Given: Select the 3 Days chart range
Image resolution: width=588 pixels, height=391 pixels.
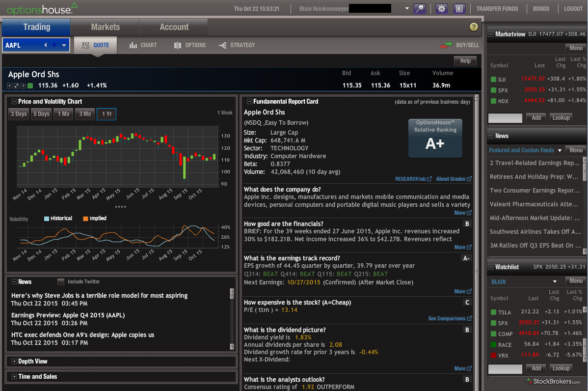Looking at the screenshot, I should click(x=19, y=113).
